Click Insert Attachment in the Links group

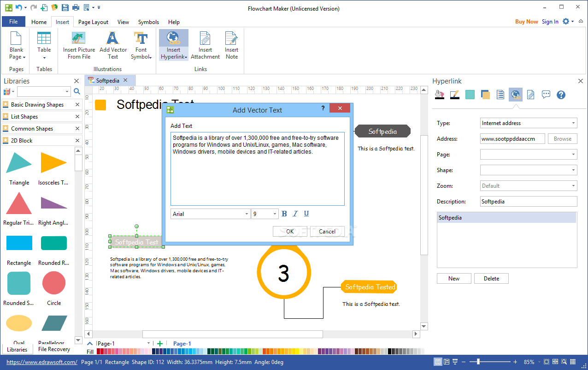(205, 46)
